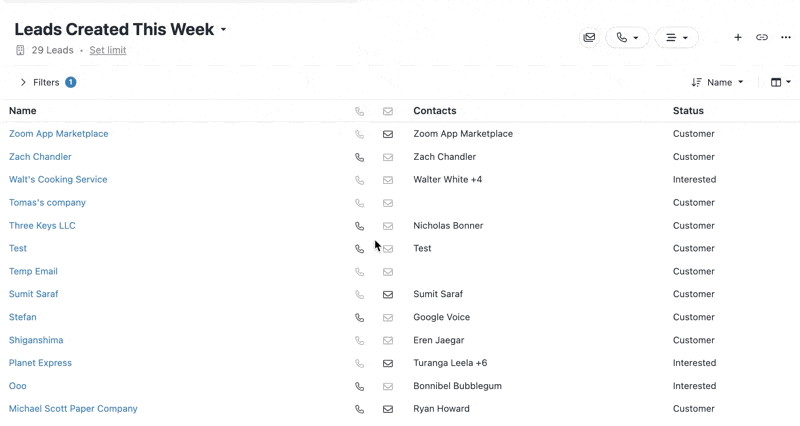Image resolution: width=800 pixels, height=426 pixels.
Task: Click the phone icon for Three Keys LLC
Action: [360, 226]
